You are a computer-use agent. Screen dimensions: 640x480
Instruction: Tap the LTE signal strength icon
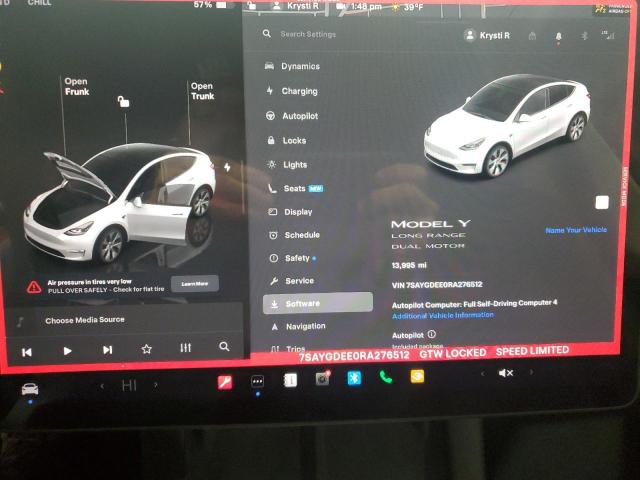[608, 36]
